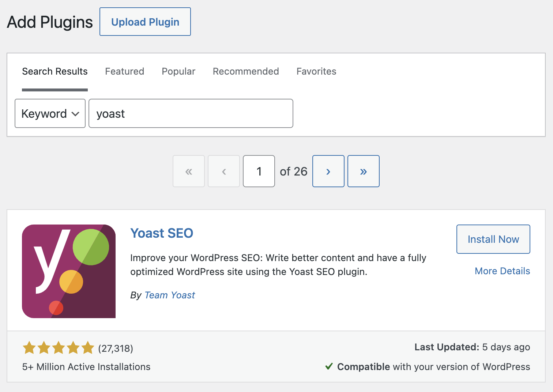Click the first star in the rating
The width and height of the screenshot is (553, 392).
(29, 348)
